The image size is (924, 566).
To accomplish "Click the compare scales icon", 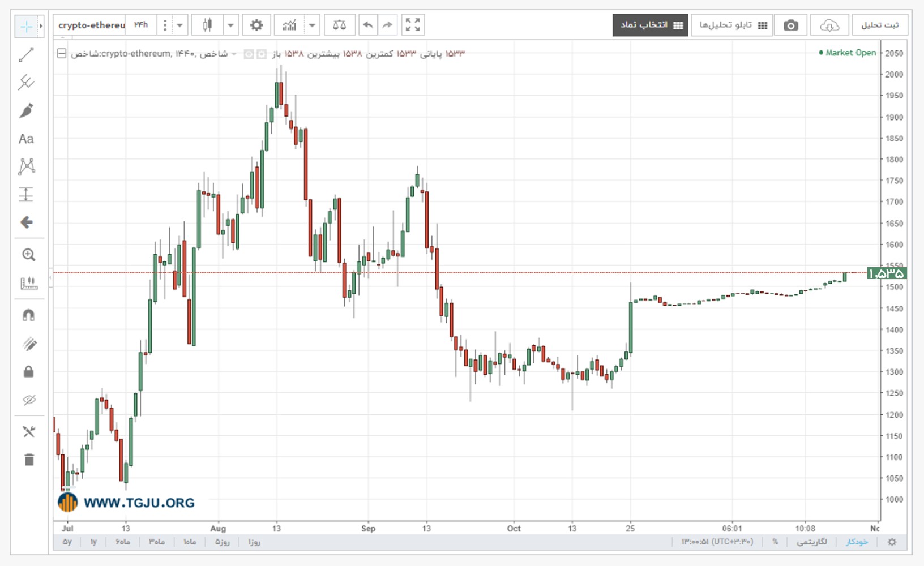I will tap(339, 25).
